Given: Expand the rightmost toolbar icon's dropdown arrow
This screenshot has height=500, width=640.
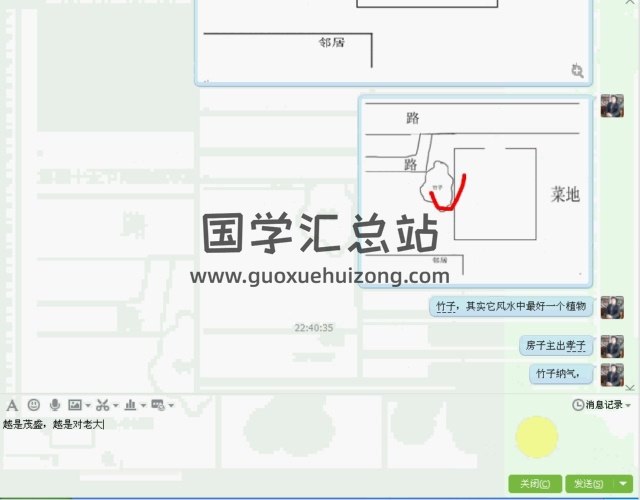Looking at the screenshot, I should [171, 405].
